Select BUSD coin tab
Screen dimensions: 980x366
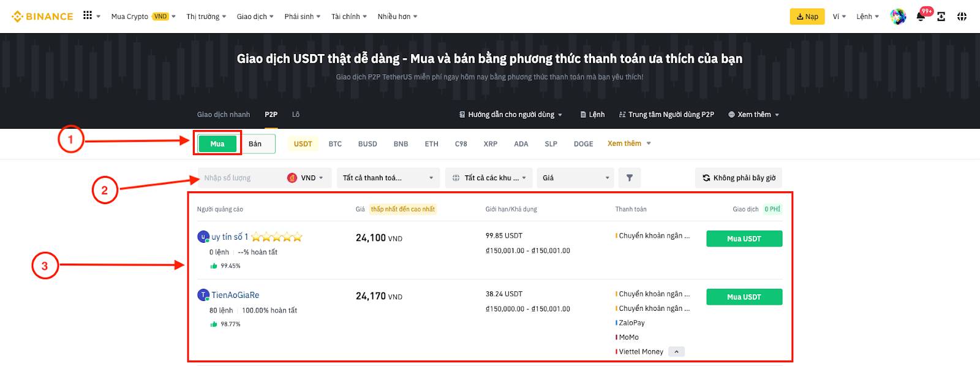(367, 144)
